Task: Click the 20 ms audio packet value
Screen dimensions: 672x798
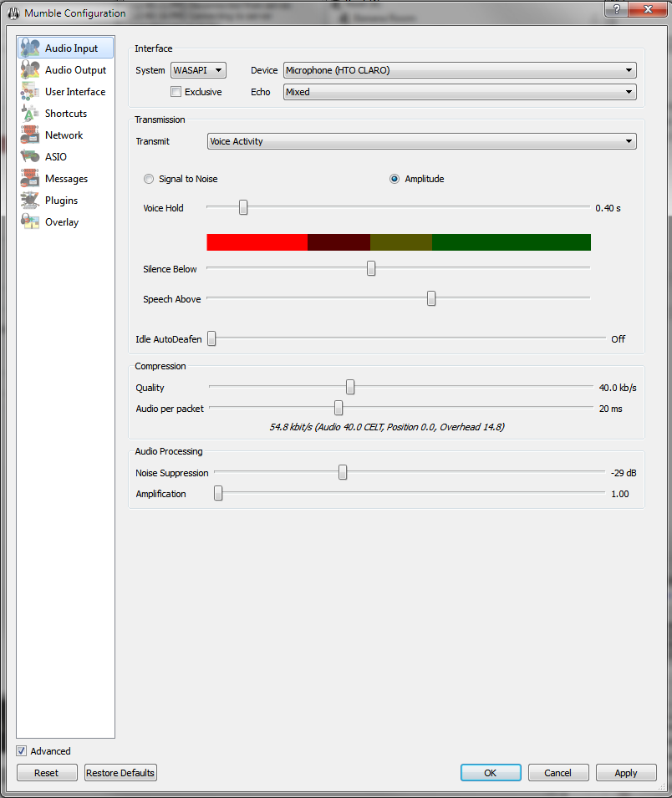Action: tap(611, 409)
